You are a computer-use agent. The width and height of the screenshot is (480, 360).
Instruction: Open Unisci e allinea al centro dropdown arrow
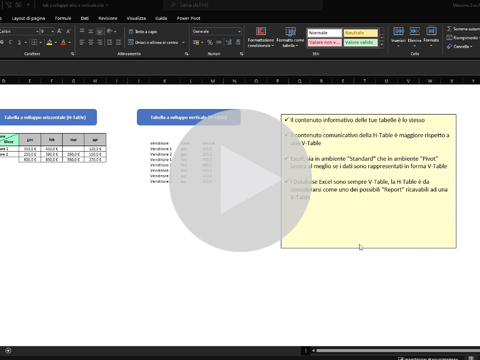click(x=183, y=43)
